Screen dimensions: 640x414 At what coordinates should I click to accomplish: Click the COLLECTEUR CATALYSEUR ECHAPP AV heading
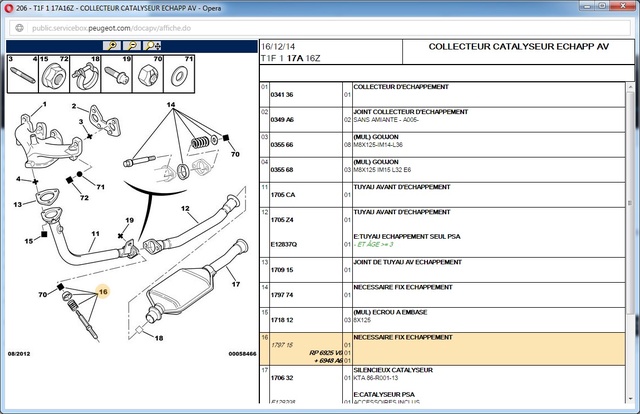pyautogui.click(x=519, y=47)
